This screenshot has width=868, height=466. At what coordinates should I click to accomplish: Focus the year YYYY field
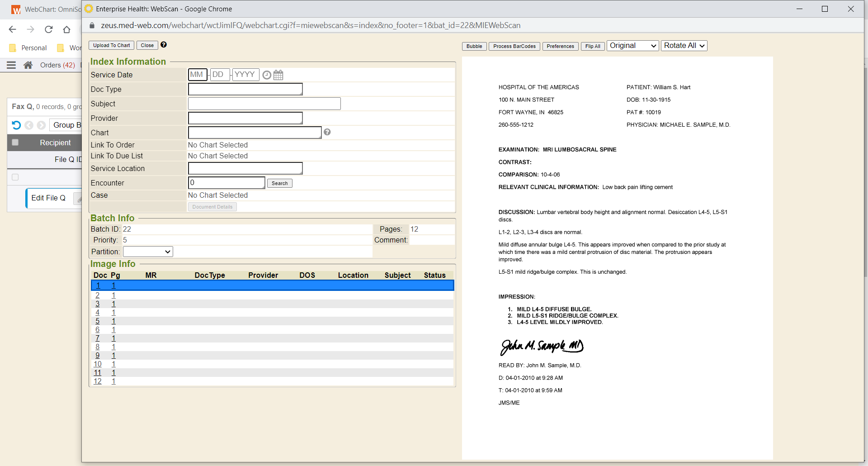tap(245, 75)
